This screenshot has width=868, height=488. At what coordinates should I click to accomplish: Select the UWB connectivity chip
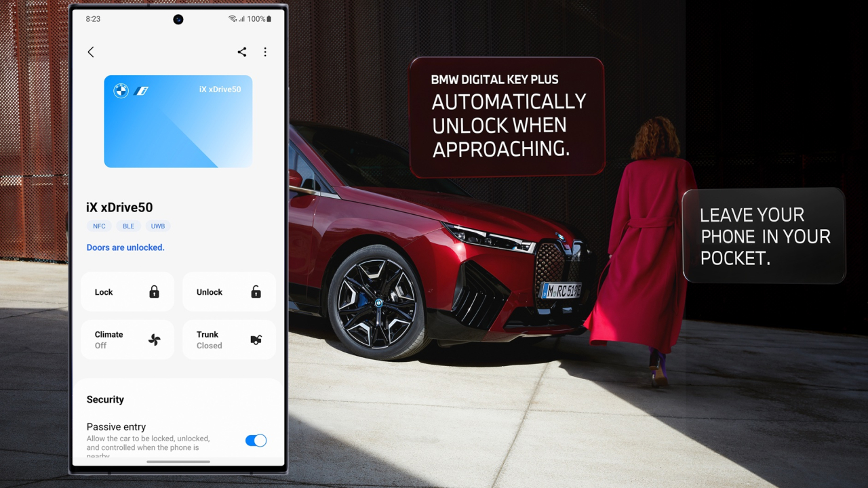[x=157, y=226]
